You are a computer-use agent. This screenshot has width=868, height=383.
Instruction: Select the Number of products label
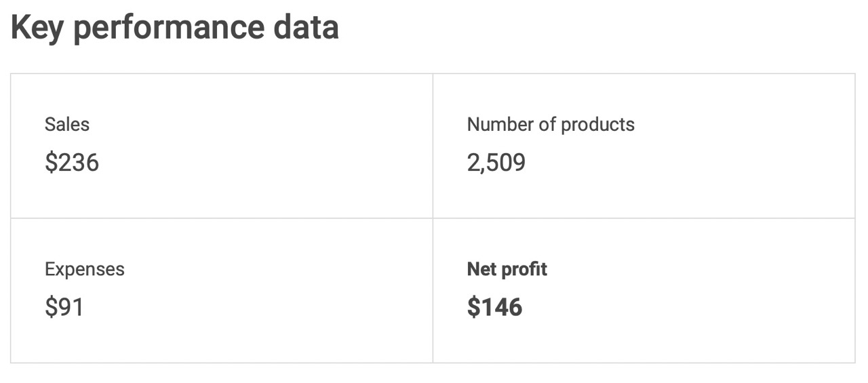coord(551,125)
